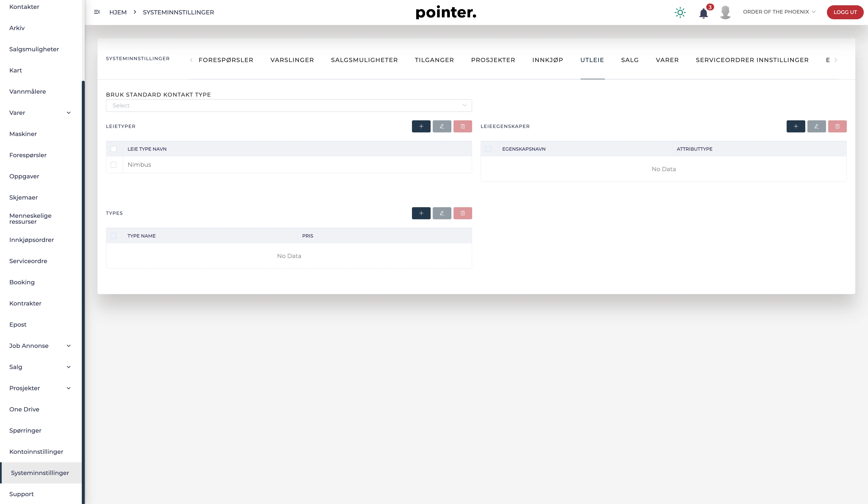Open Serviceordre in sidebar
The height and width of the screenshot is (504, 868).
coord(28,261)
